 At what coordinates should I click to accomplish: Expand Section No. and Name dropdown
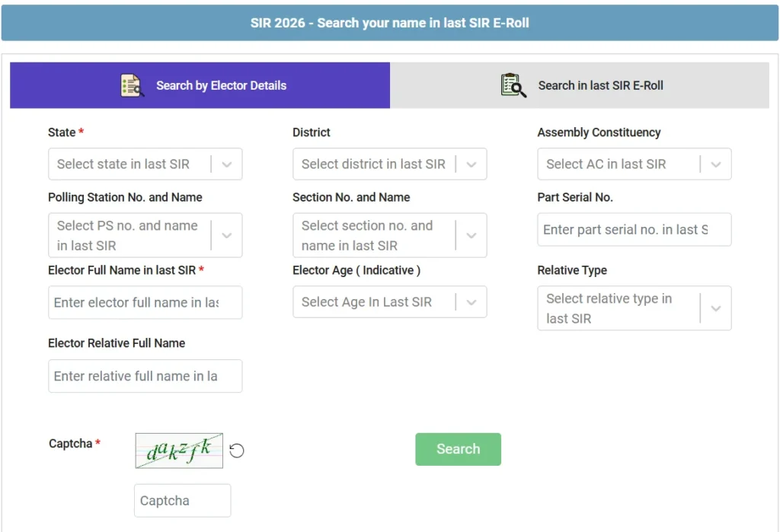pyautogui.click(x=378, y=236)
